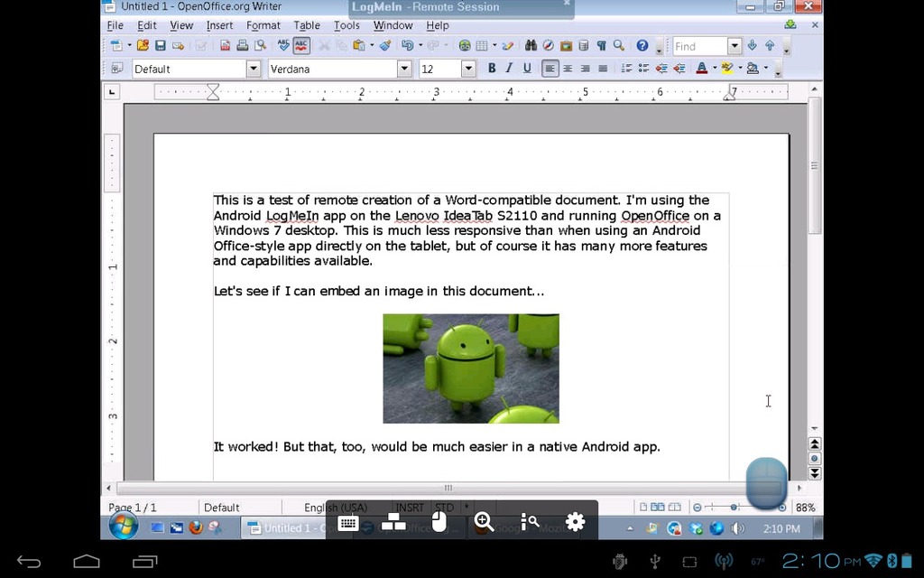The height and width of the screenshot is (578, 924).
Task: Toggle Bold formatting
Action: point(492,69)
